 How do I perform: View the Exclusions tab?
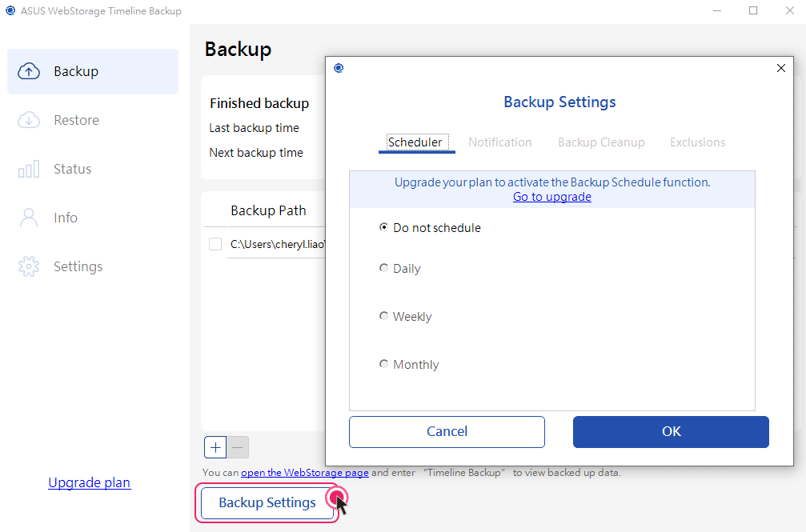point(696,142)
